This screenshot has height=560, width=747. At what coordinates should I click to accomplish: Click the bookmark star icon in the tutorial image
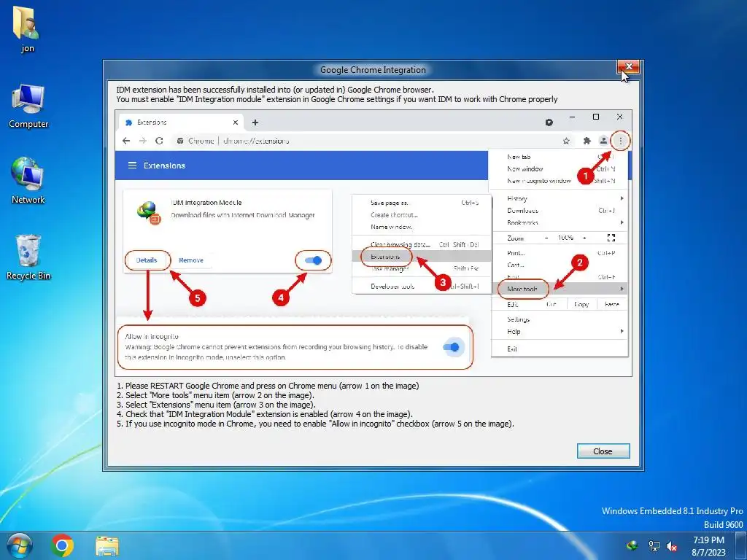pos(566,141)
